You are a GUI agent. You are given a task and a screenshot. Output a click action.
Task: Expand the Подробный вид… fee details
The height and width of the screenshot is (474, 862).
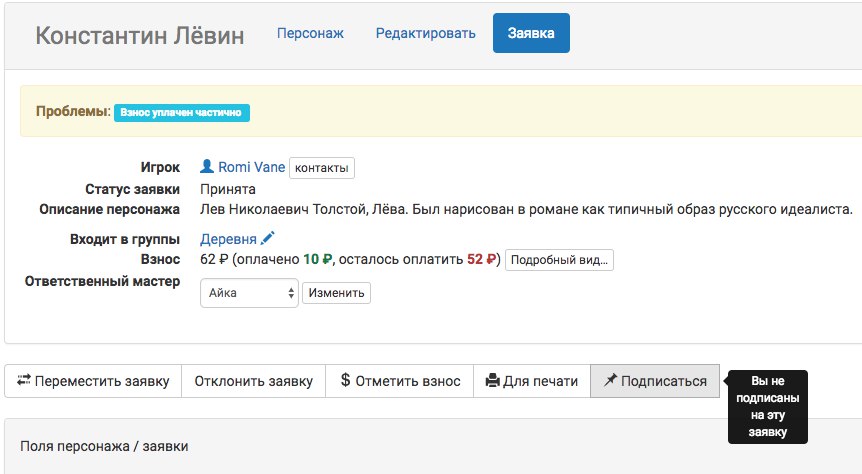pyautogui.click(x=558, y=260)
